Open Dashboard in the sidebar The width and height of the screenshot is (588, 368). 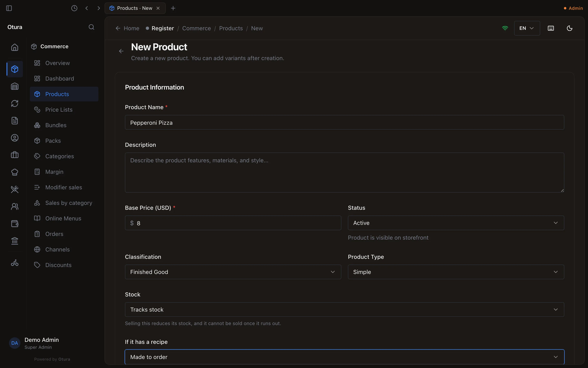pos(64,79)
